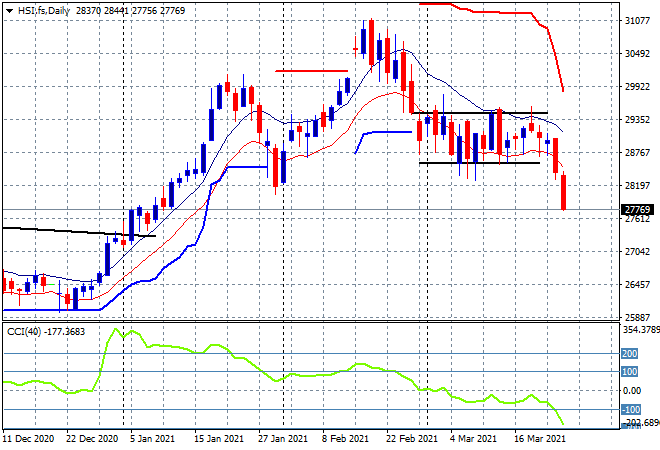The image size is (660, 450).
Task: Click the OHLC values 28370 28441 27756 27769
Action: point(130,11)
